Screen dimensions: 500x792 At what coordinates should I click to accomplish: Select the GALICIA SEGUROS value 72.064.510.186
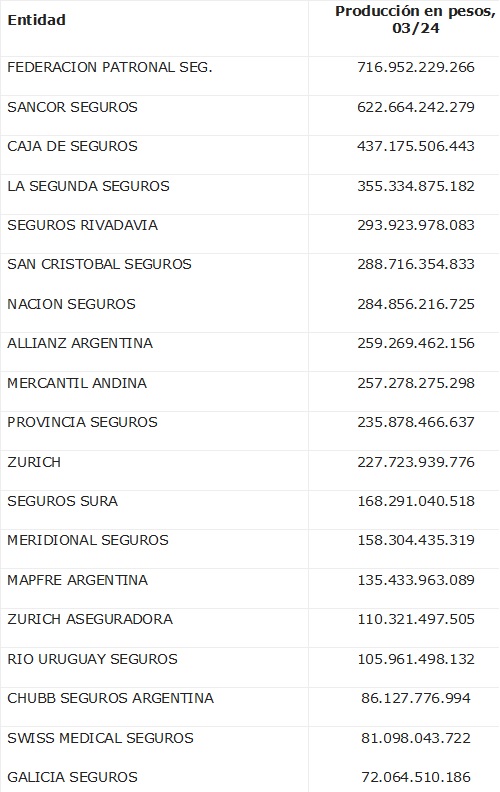[416, 777]
